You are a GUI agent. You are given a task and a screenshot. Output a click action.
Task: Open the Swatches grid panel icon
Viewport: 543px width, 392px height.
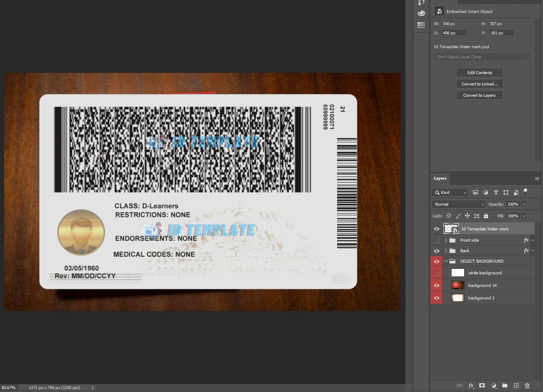[421, 25]
